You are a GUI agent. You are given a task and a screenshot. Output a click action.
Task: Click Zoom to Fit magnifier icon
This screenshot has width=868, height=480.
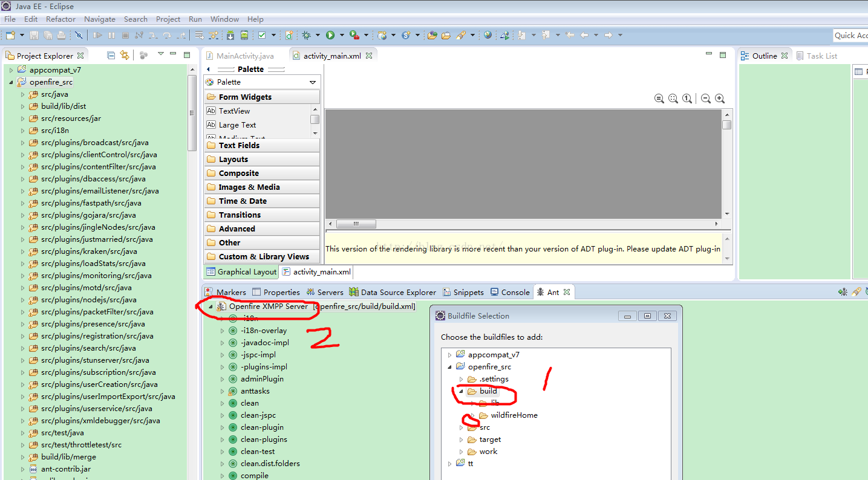[673, 99]
